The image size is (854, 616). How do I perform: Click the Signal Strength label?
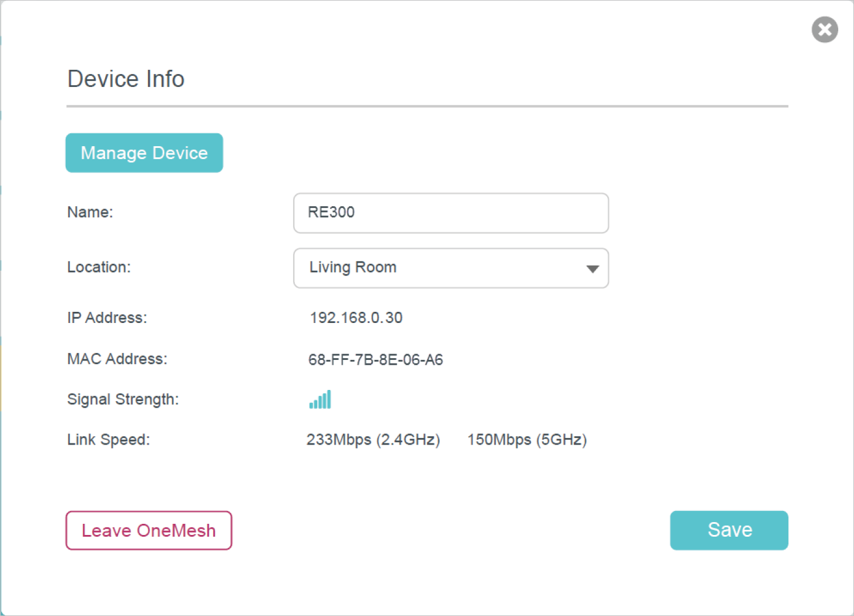(x=123, y=399)
